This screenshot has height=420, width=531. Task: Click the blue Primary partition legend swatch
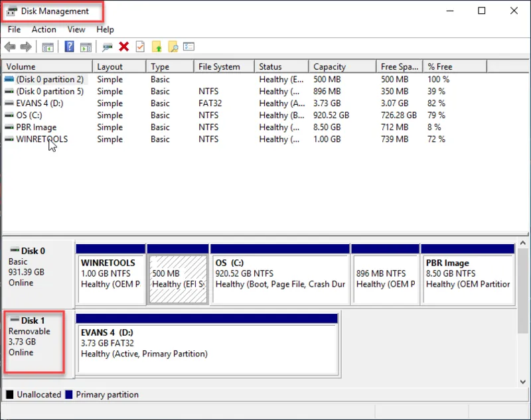click(x=68, y=395)
